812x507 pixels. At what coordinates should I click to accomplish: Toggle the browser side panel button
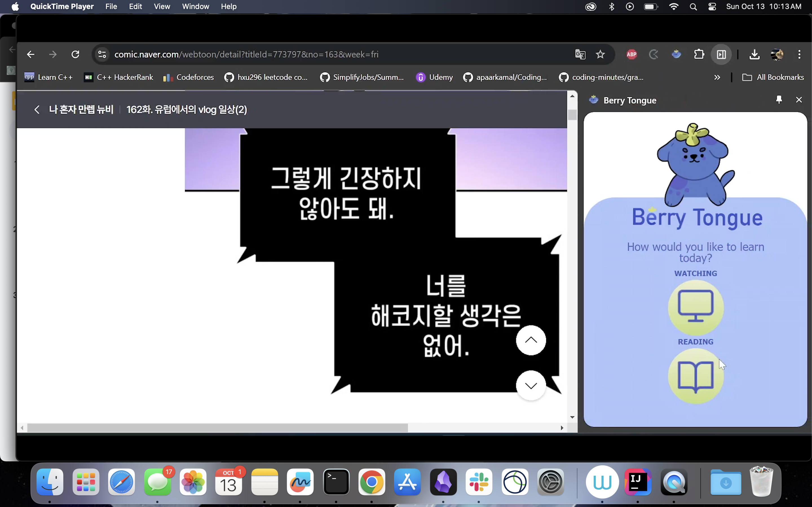pos(721,54)
